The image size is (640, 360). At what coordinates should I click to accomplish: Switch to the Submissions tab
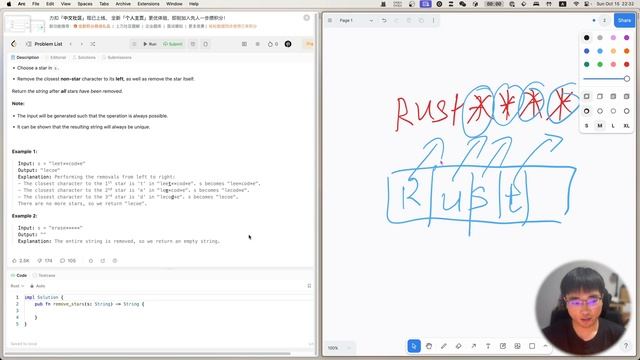(117, 58)
